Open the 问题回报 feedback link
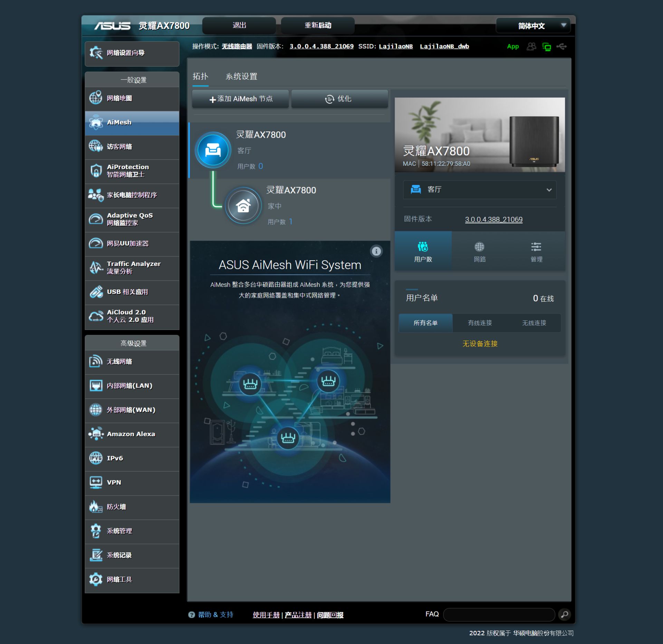Image resolution: width=663 pixels, height=644 pixels. coord(330,615)
